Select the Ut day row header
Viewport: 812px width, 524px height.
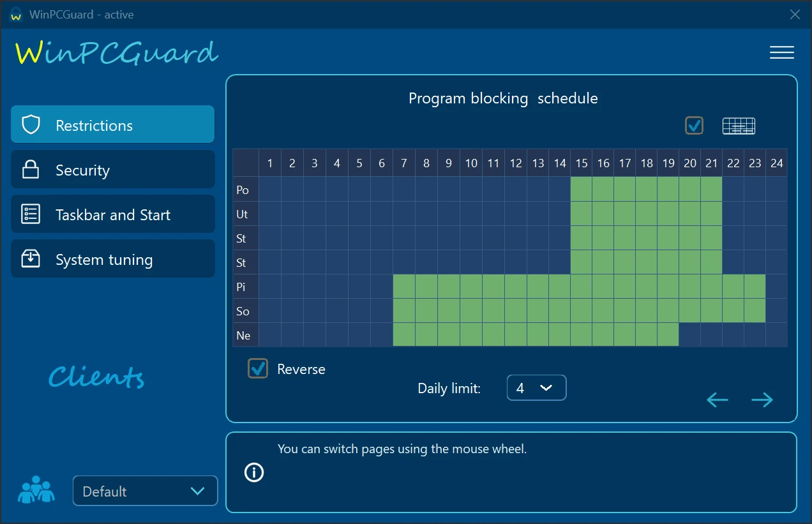pyautogui.click(x=246, y=214)
